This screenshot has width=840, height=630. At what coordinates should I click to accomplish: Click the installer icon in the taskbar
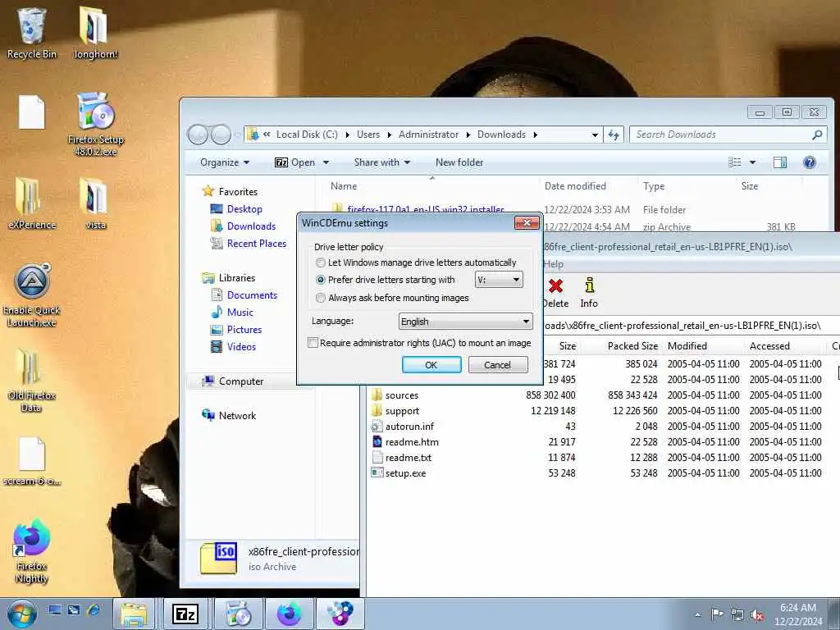click(238, 614)
